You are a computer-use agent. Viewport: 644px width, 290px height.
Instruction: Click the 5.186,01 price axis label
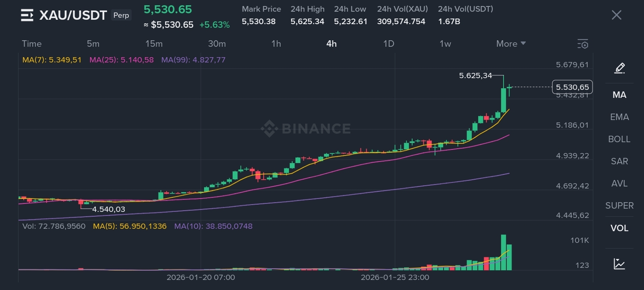pos(572,125)
